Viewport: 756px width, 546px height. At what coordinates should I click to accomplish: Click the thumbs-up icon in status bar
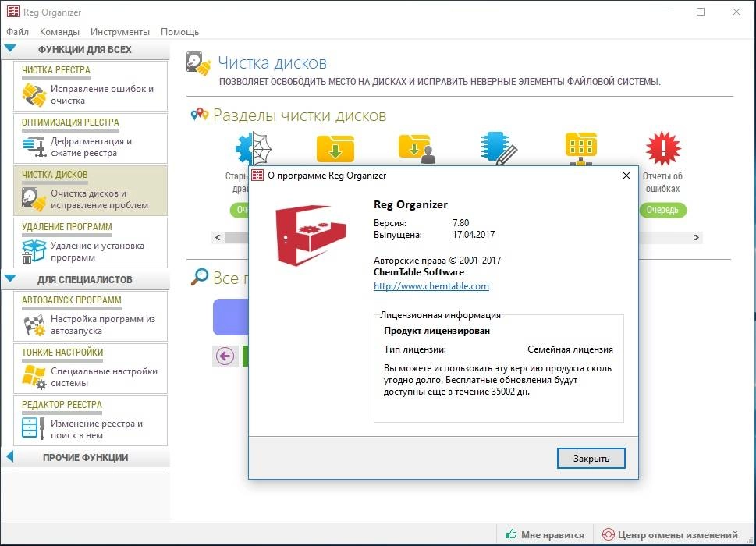coord(511,534)
